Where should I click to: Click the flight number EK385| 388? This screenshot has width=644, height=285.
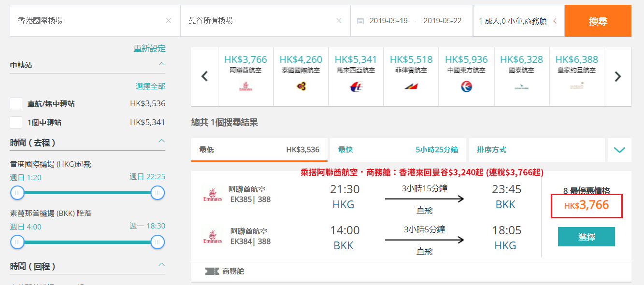point(250,199)
